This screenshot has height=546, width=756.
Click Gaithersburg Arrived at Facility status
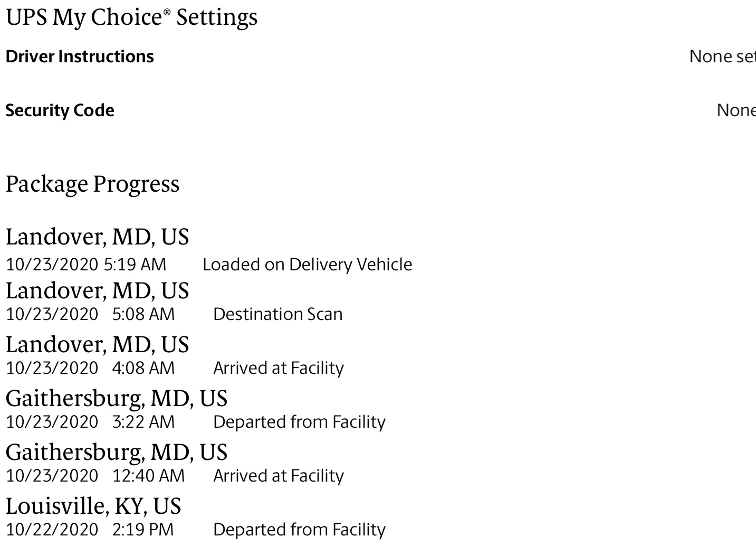coord(279,476)
